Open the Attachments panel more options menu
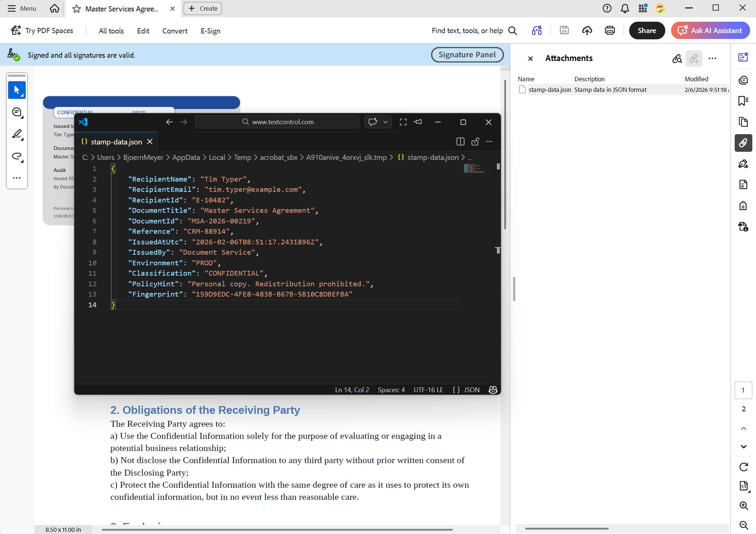756x534 pixels. click(x=712, y=58)
